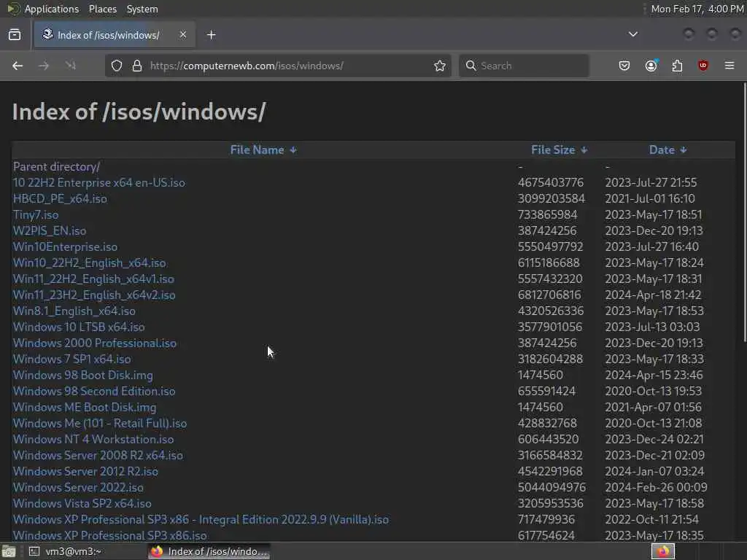Open the Places menu
The width and height of the screenshot is (747, 560).
(103, 9)
